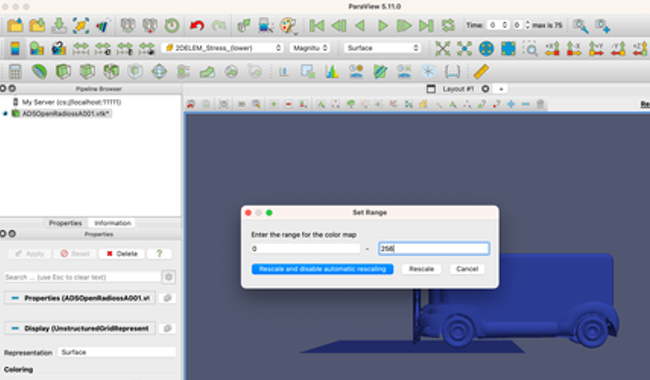650x380 pixels.
Task: Toggle color legend visibility icon
Action: pyautogui.click(x=15, y=48)
